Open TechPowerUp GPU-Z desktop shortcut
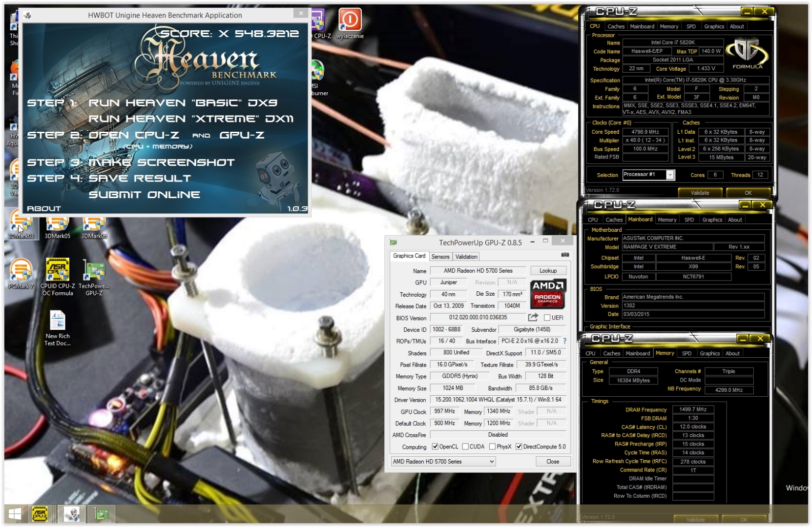This screenshot has width=812, height=527. click(94, 277)
